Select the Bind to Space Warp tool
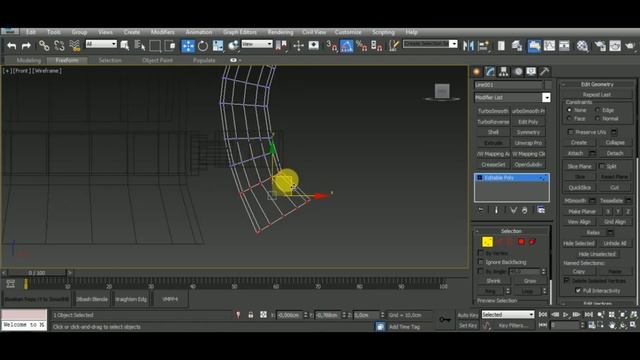640x360 pixels. pos(74,46)
